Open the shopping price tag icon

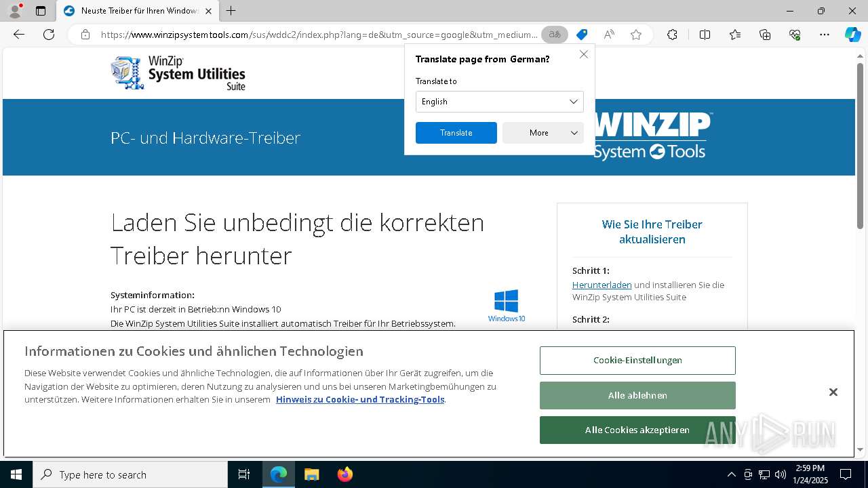click(582, 35)
